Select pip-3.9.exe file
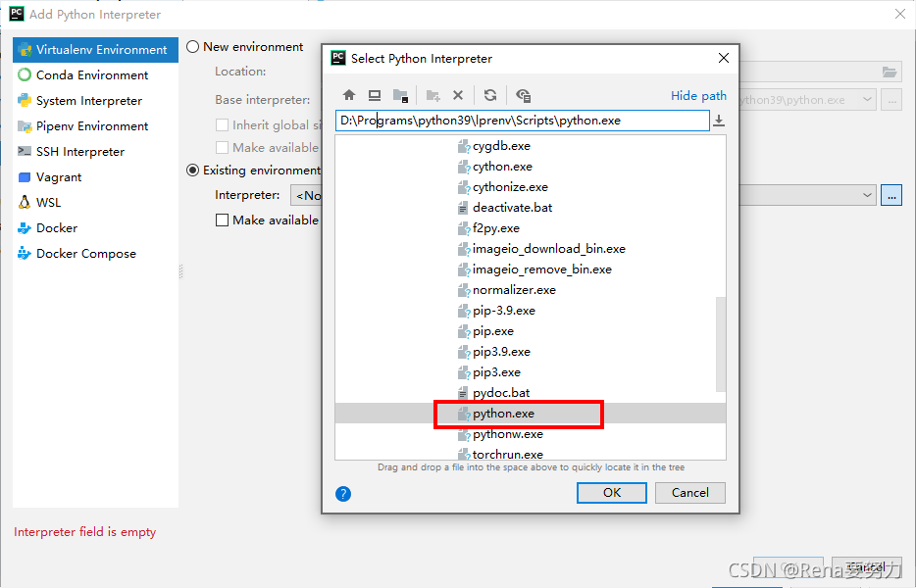Screen dimensions: 916x588 [503, 311]
